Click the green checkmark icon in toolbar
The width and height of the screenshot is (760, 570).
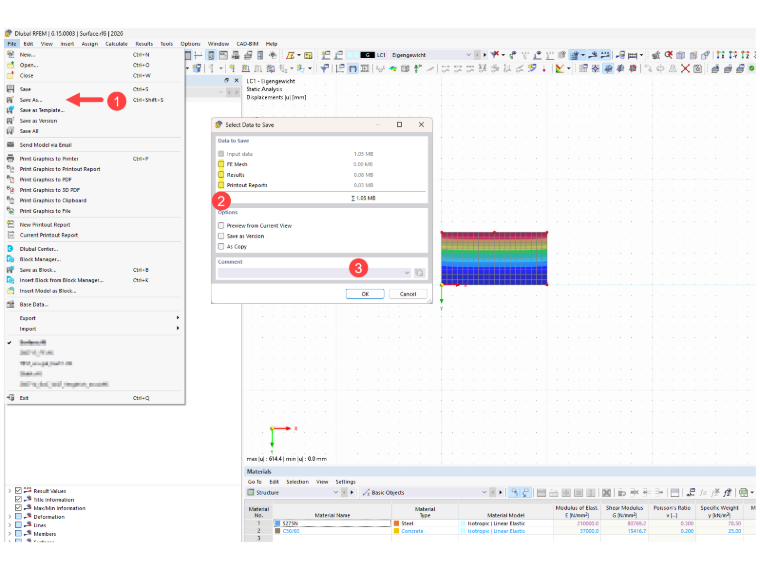point(751,69)
